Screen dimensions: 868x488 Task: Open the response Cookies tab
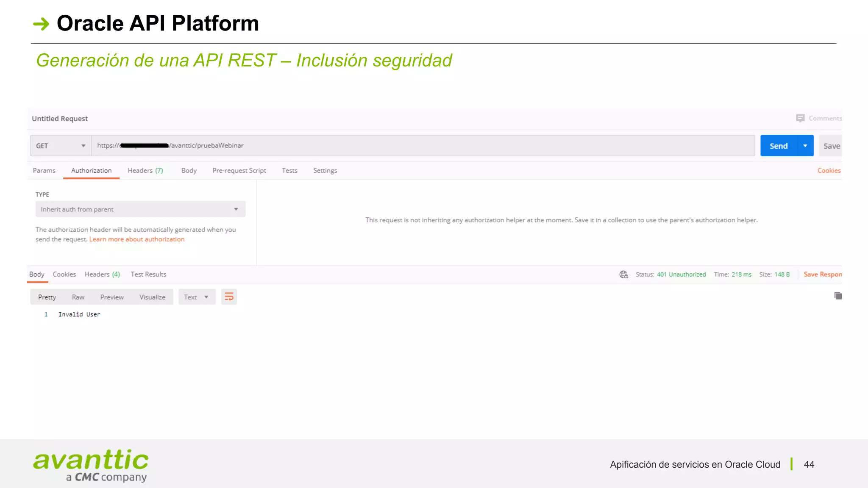64,274
